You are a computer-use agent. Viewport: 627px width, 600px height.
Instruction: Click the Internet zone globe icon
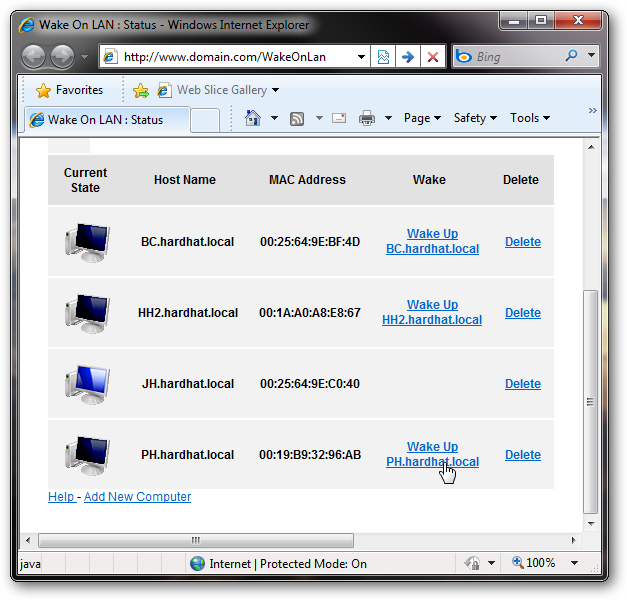pos(197,564)
